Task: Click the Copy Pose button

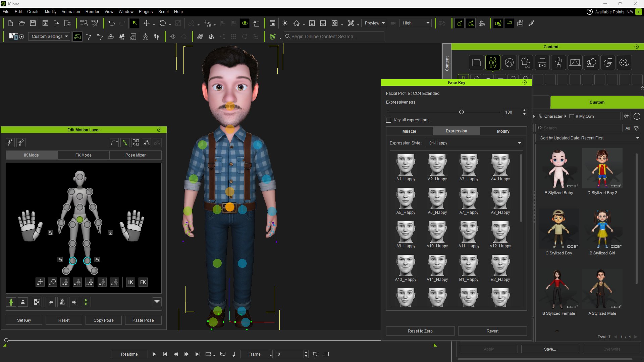Action: tap(104, 320)
